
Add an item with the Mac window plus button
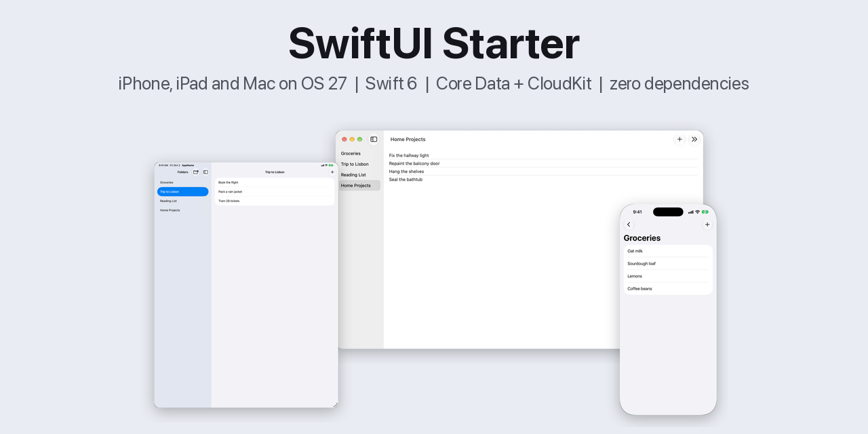679,139
